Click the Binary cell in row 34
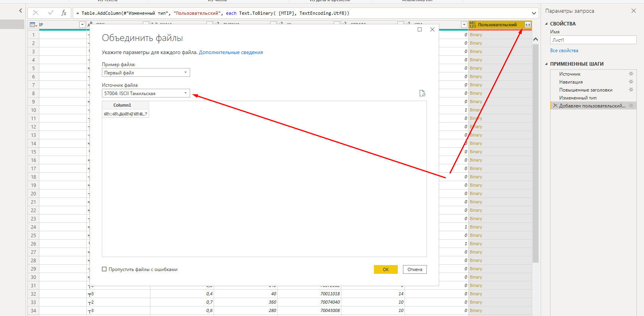This screenshot has height=316, width=644. coord(500,310)
